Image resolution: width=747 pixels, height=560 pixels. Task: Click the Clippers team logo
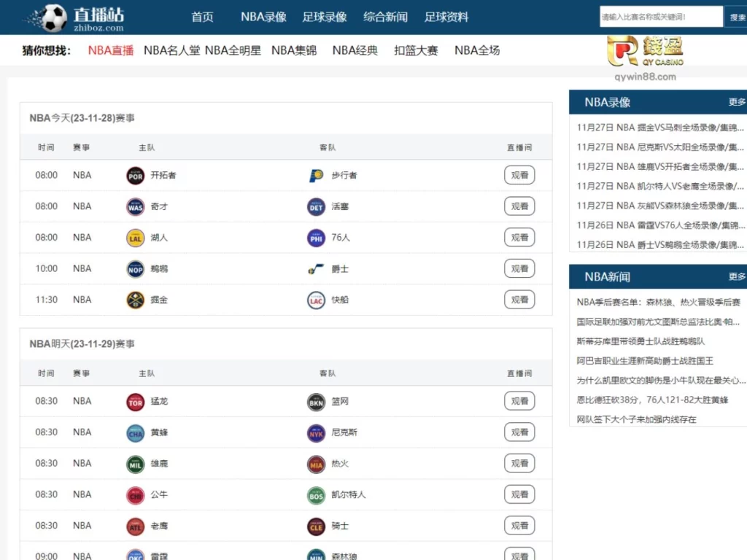point(316,299)
